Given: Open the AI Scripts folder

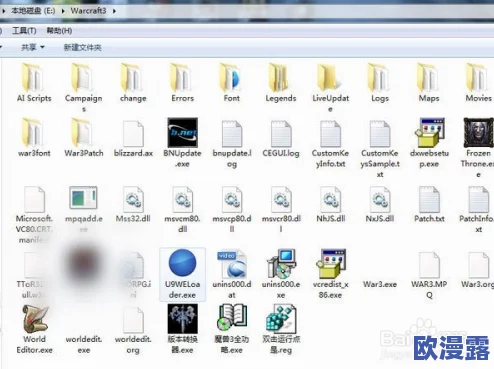Looking at the screenshot, I should tap(34, 83).
